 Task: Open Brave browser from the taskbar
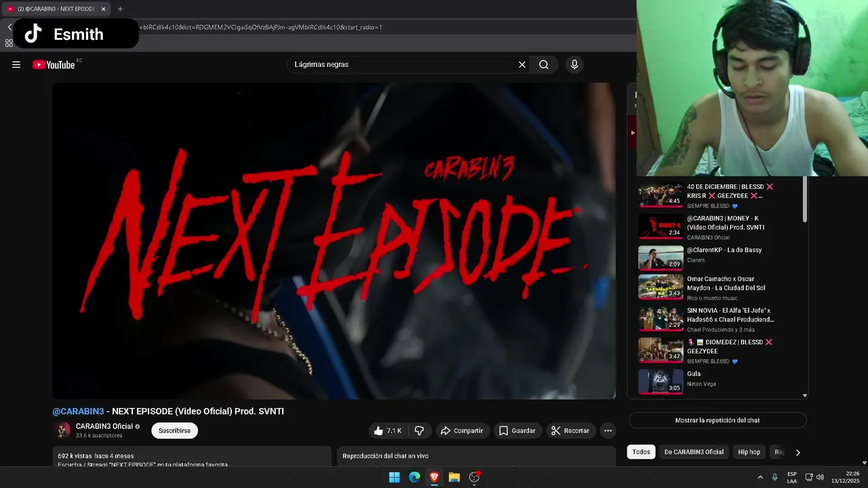[x=434, y=477]
